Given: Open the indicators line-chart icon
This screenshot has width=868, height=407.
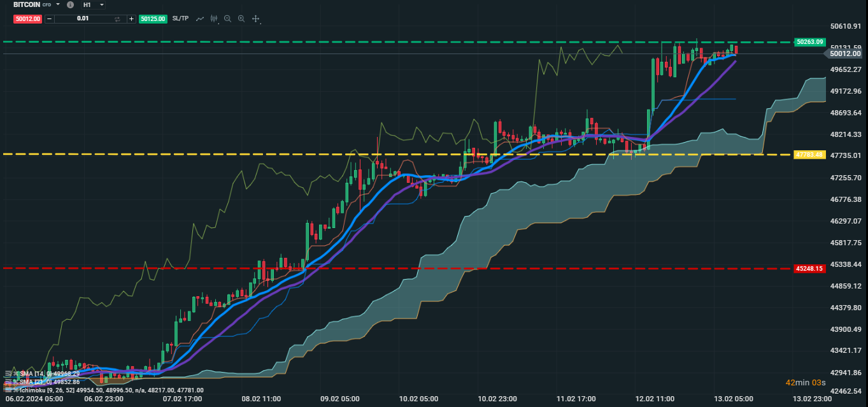Looking at the screenshot, I should (x=200, y=19).
